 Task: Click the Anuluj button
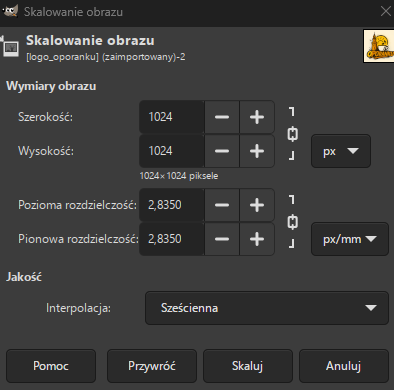[344, 366]
